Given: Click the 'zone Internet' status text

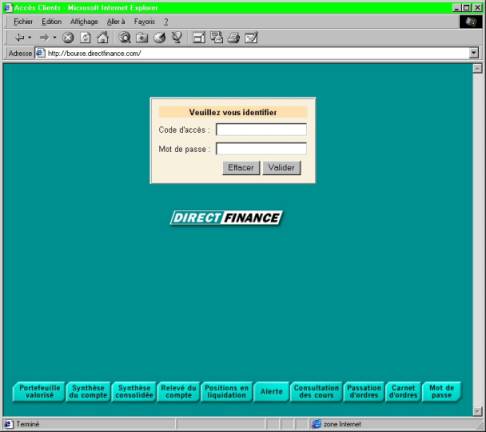Looking at the screenshot, I should (342, 424).
